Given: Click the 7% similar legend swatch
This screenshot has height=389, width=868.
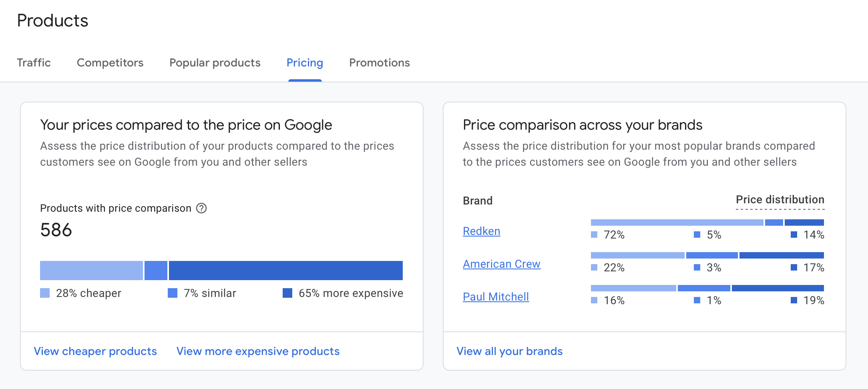Looking at the screenshot, I should 173,293.
